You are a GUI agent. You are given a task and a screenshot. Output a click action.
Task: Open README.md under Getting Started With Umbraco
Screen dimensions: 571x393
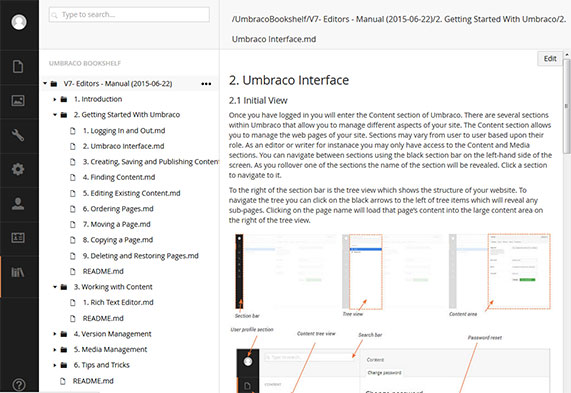coord(103,271)
